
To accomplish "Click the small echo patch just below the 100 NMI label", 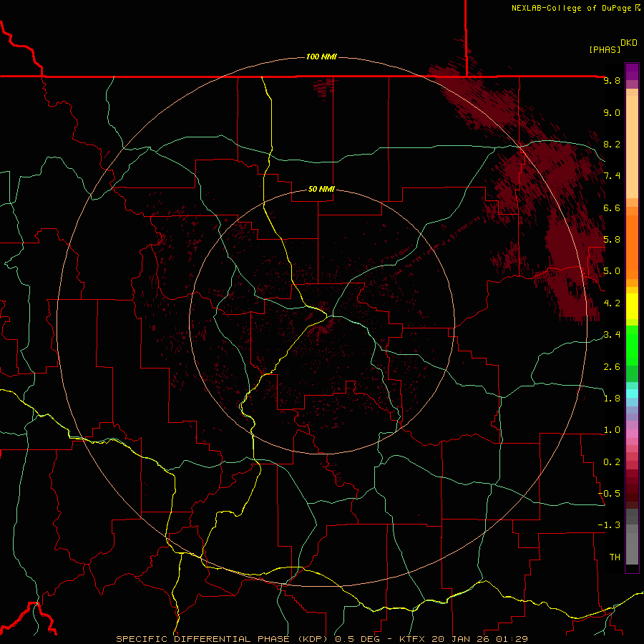I will click(324, 88).
